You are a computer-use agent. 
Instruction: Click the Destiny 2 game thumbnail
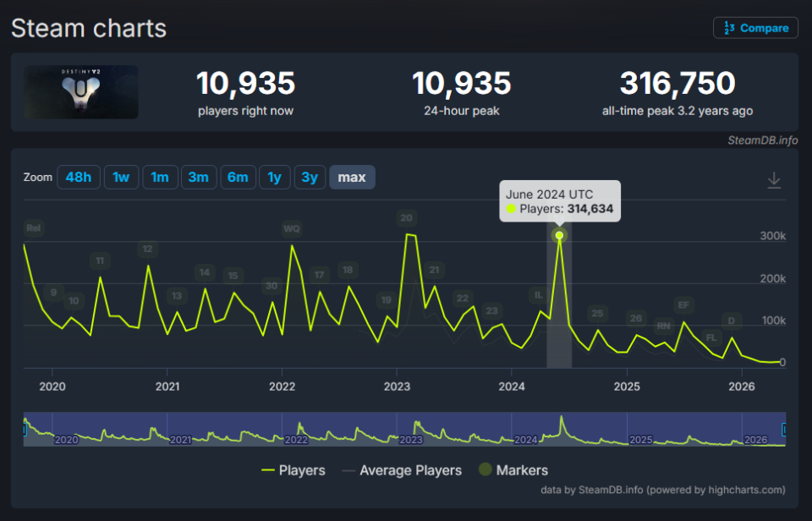pyautogui.click(x=81, y=91)
